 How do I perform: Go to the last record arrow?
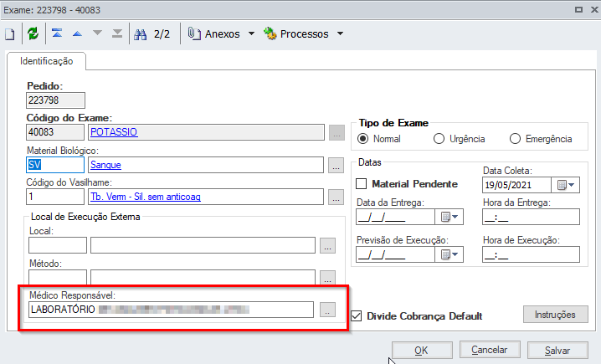(117, 33)
